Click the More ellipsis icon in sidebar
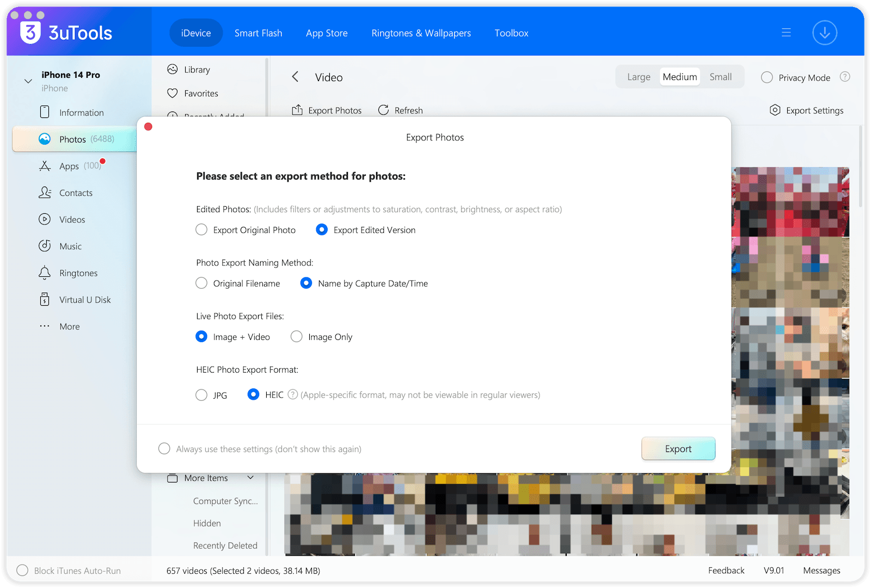 point(45,326)
